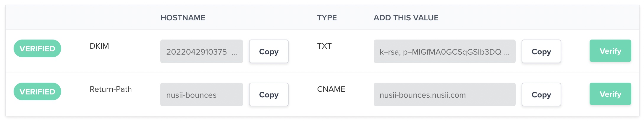Viewport: 644px width, 121px height.
Task: Copy the DKIM TXT record value
Action: pos(541,51)
